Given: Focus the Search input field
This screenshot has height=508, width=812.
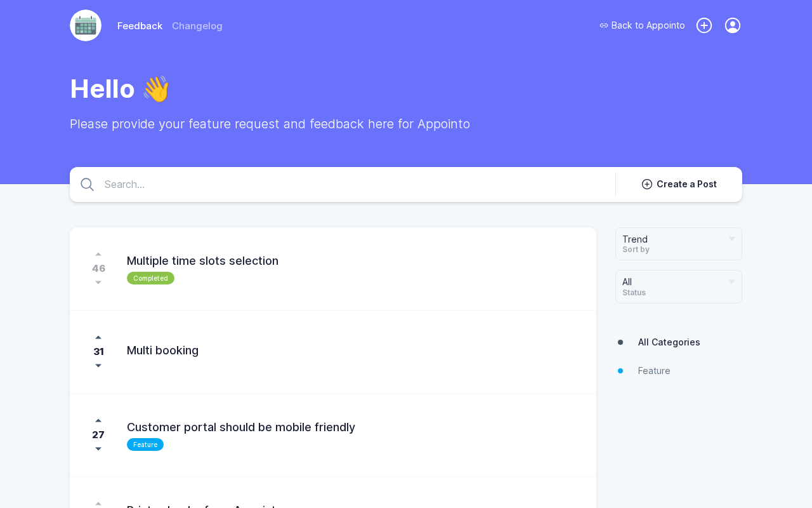Looking at the screenshot, I should 355,185.
